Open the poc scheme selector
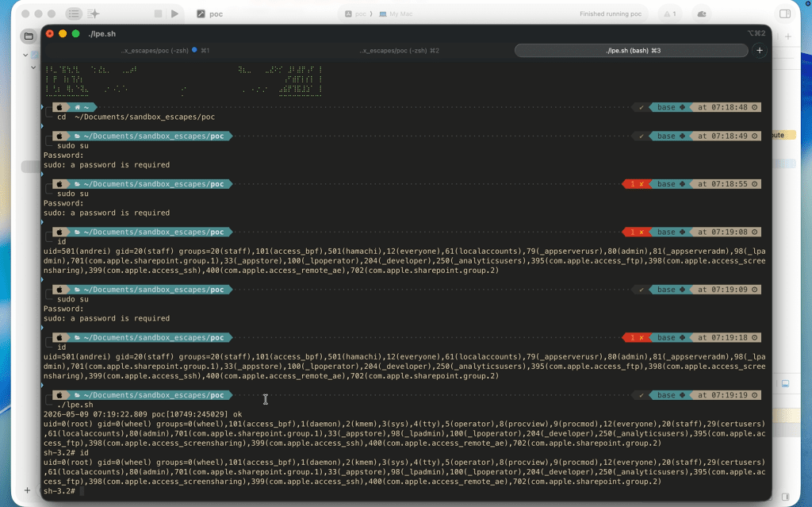 coord(356,14)
